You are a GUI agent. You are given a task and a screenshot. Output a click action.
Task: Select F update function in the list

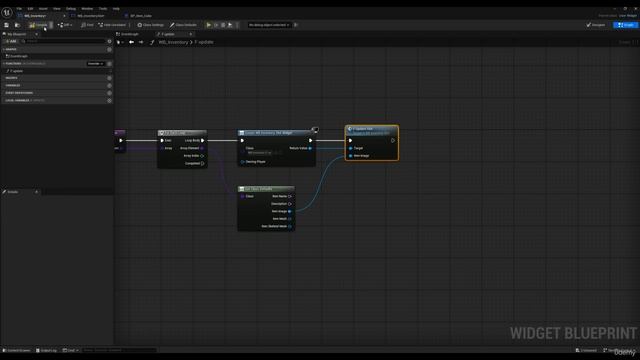click(x=16, y=71)
